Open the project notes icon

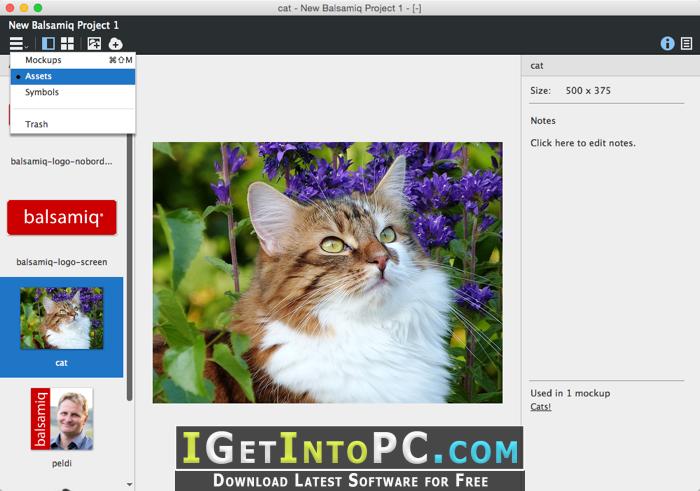point(687,43)
